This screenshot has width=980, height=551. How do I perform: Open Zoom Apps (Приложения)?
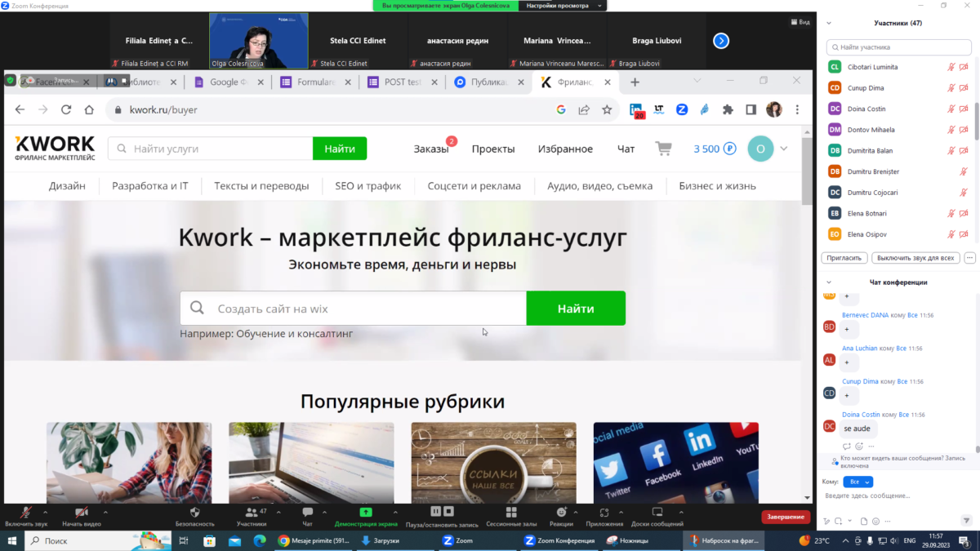pyautogui.click(x=604, y=516)
